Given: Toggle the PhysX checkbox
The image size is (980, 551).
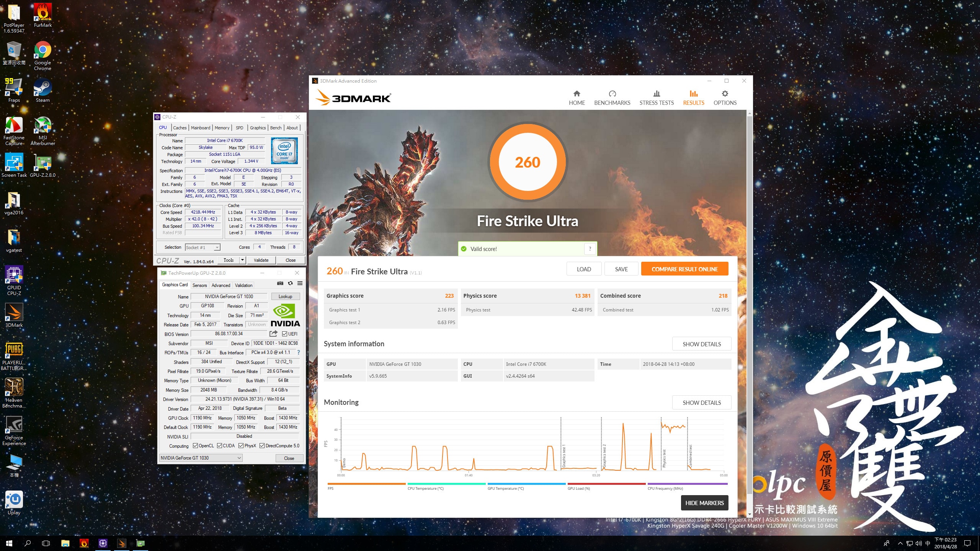Looking at the screenshot, I should tap(241, 446).
